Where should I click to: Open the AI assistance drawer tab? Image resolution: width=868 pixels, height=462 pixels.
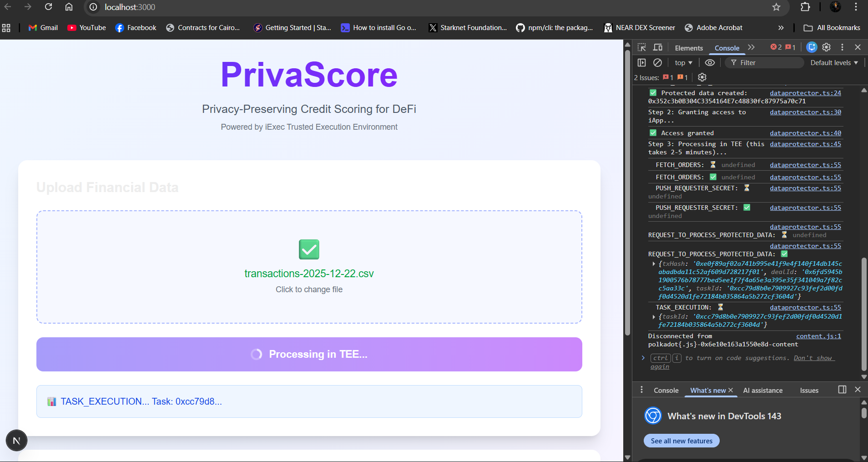click(x=763, y=391)
